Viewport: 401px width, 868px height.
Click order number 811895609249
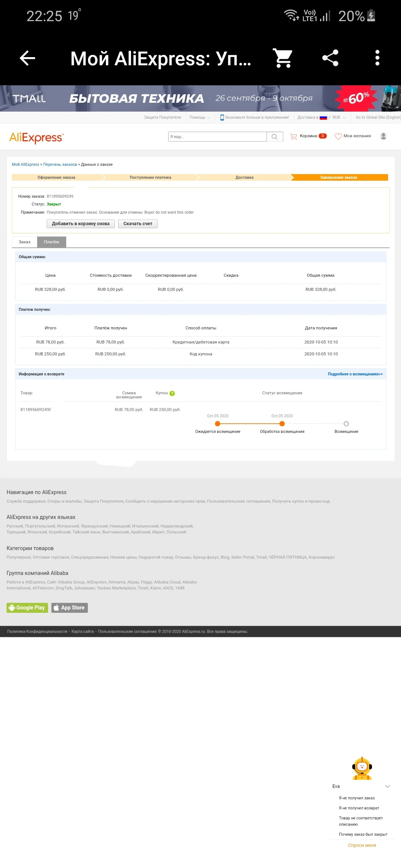click(x=60, y=196)
